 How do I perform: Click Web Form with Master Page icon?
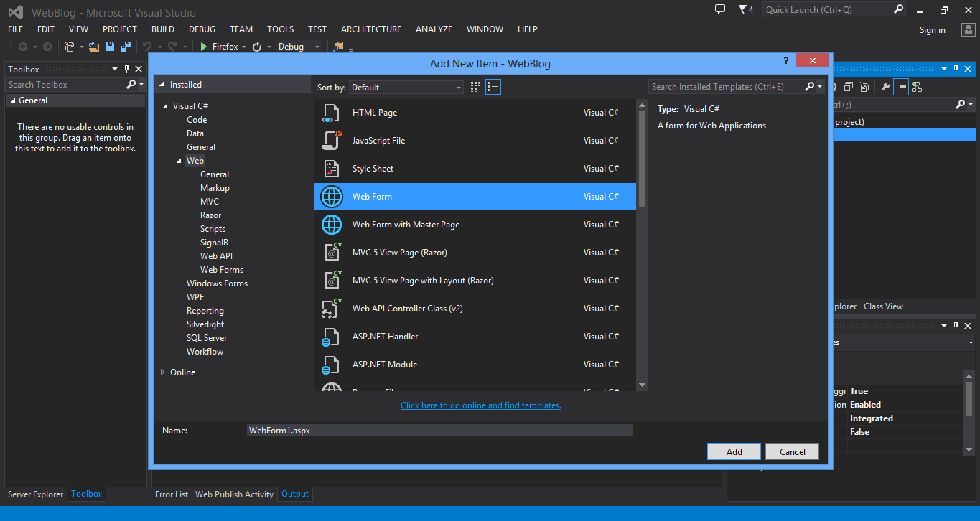(331, 225)
